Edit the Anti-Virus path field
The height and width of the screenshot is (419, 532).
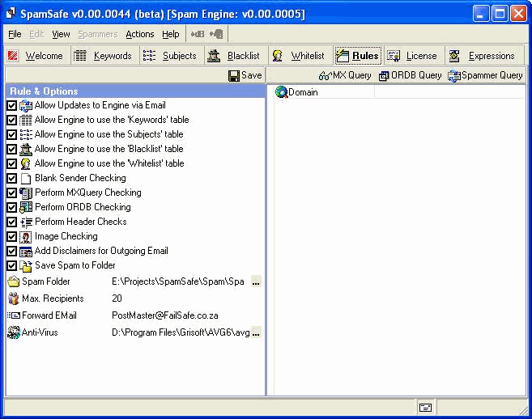click(x=181, y=332)
